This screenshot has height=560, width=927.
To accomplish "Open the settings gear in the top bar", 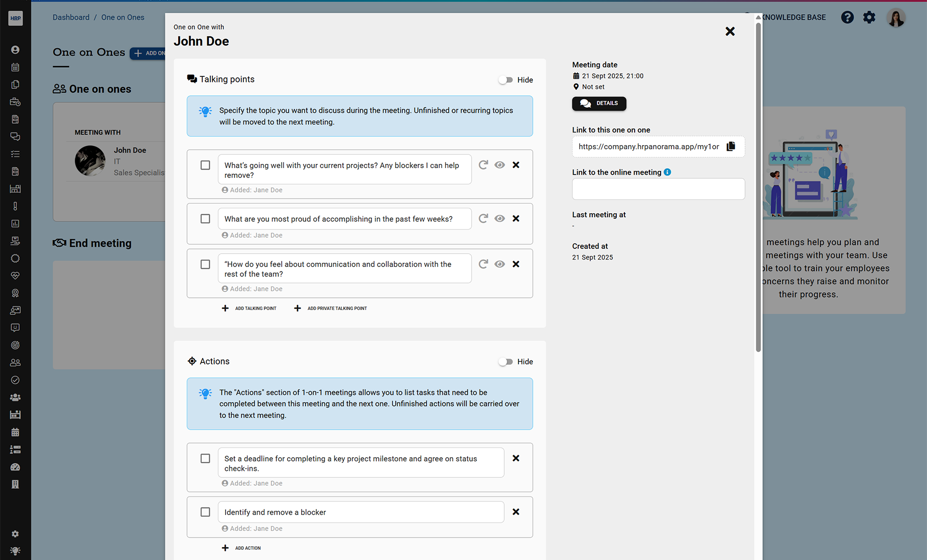I will (869, 17).
